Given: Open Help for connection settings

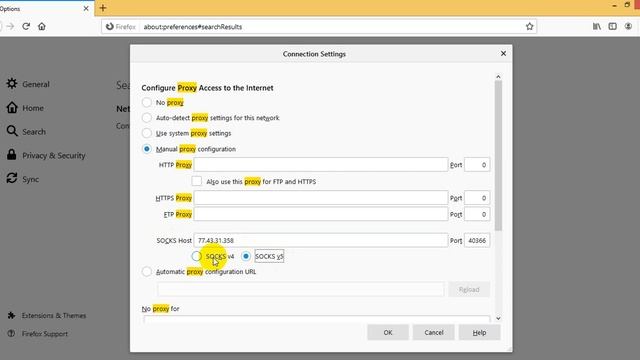Looking at the screenshot, I should [479, 332].
